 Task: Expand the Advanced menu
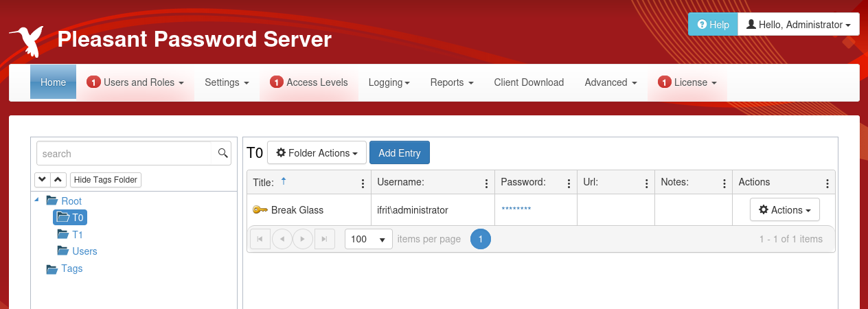[x=611, y=82]
